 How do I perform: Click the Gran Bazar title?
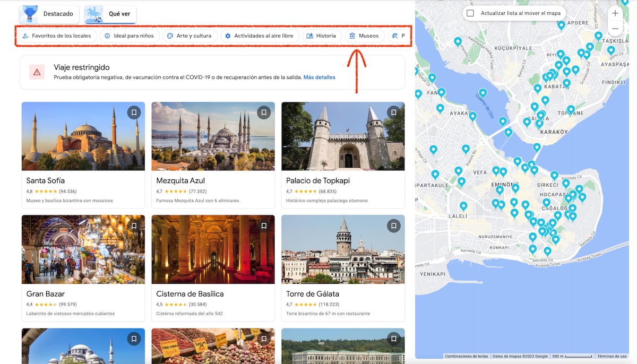[x=45, y=294]
